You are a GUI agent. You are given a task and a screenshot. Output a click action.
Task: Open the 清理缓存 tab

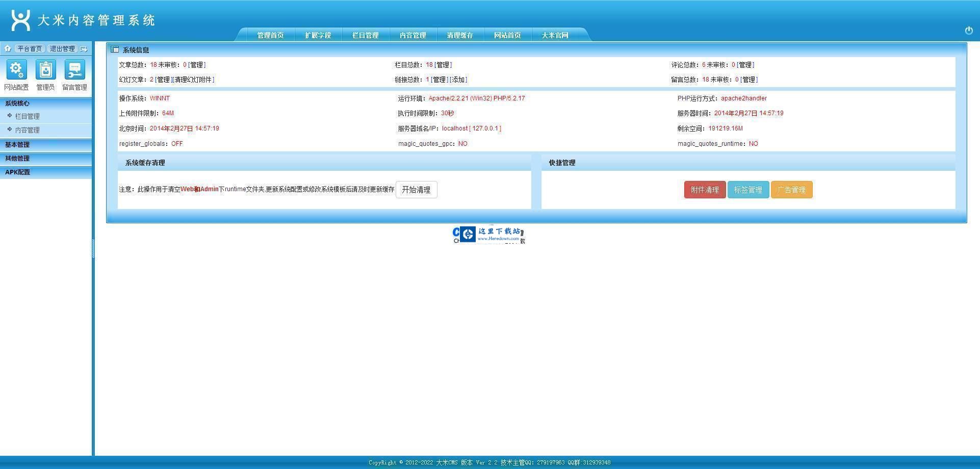tap(459, 35)
